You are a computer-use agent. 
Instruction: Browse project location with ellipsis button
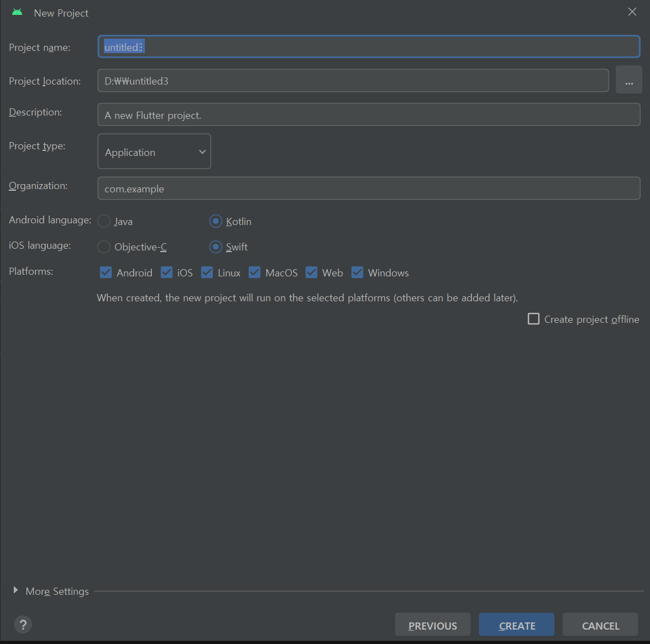pos(629,81)
